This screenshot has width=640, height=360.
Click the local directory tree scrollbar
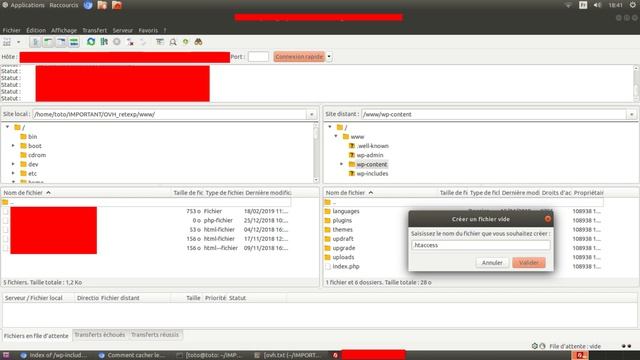click(x=316, y=153)
